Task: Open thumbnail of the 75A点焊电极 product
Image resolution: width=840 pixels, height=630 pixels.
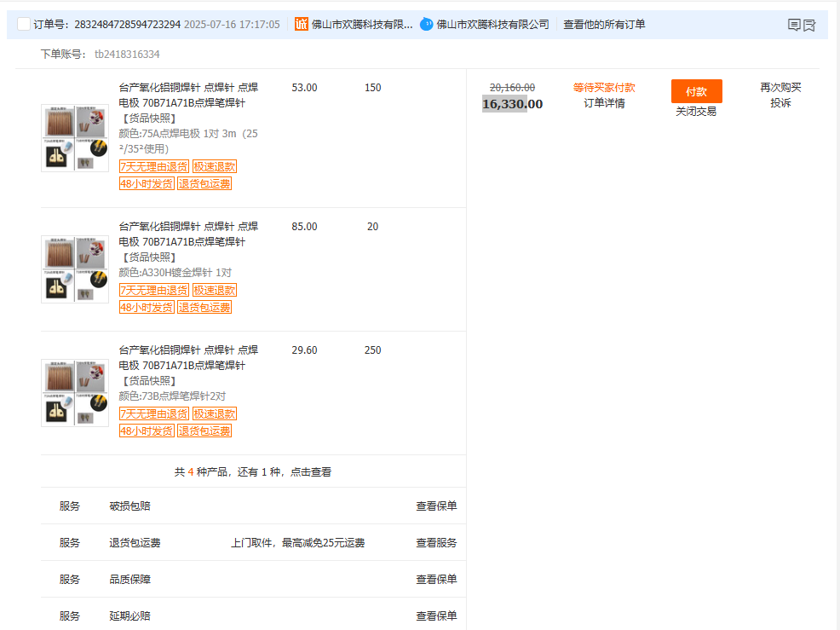Action: [x=75, y=138]
